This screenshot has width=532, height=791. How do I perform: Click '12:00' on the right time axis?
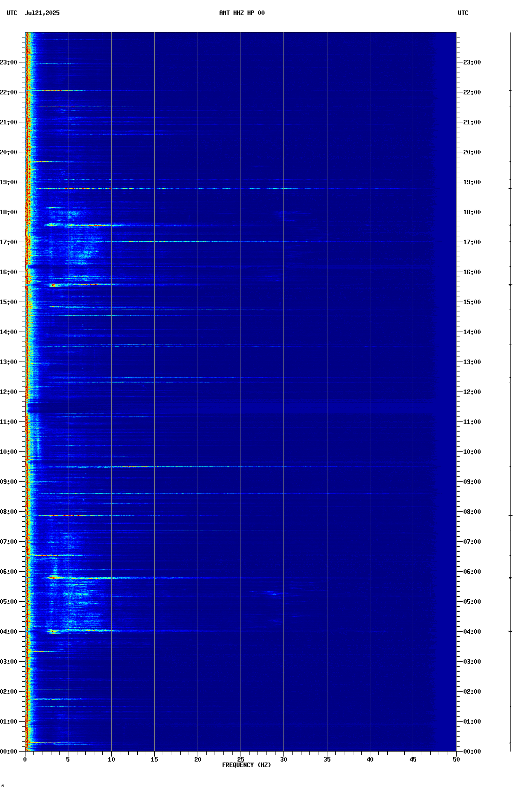click(x=472, y=392)
